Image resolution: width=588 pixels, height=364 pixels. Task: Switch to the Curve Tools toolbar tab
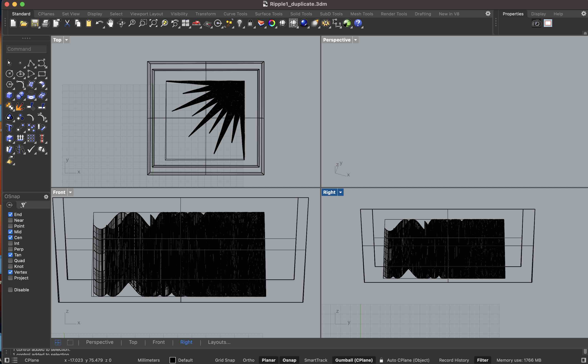click(x=235, y=14)
